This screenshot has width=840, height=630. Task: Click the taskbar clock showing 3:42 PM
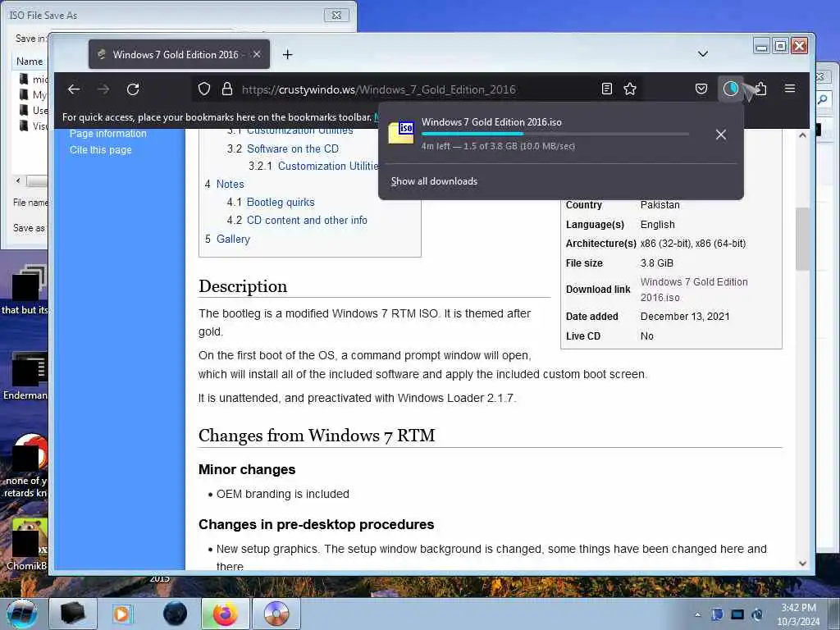(798, 614)
